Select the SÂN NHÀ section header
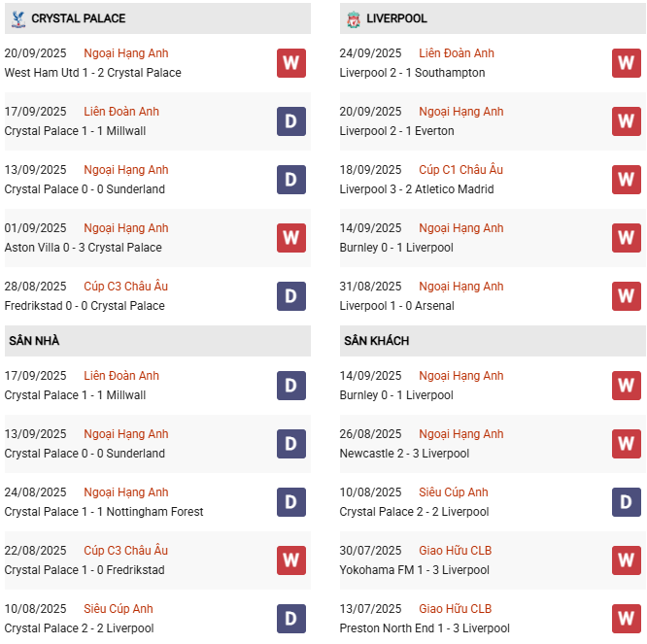 [x=34, y=341]
